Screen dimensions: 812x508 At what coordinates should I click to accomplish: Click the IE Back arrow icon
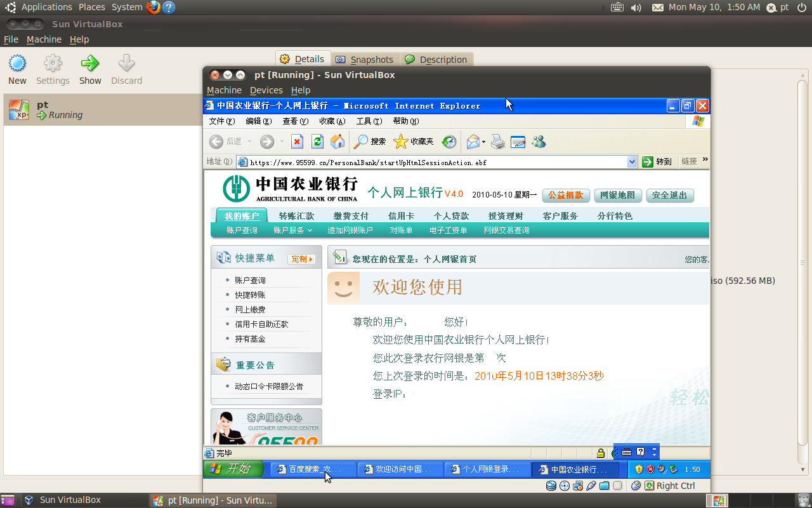(216, 142)
